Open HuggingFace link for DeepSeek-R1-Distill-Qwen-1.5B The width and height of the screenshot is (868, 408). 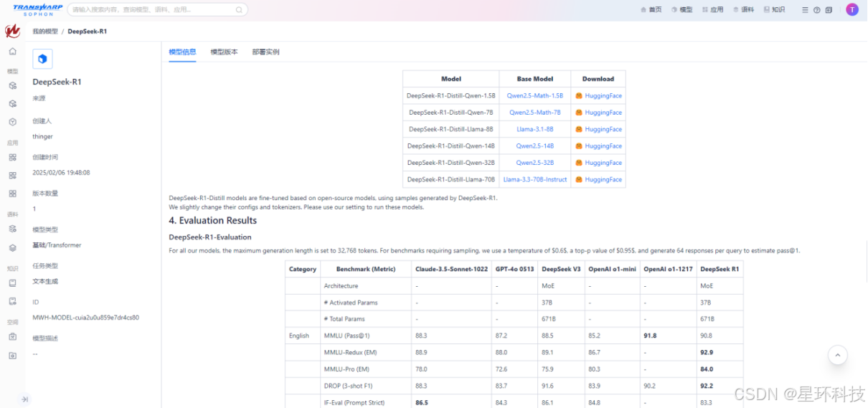tap(598, 95)
